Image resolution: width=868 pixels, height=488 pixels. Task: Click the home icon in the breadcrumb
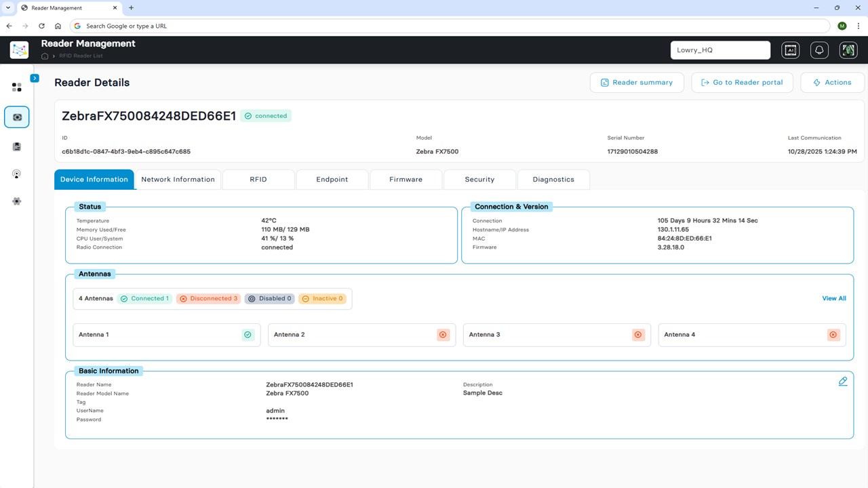45,56
